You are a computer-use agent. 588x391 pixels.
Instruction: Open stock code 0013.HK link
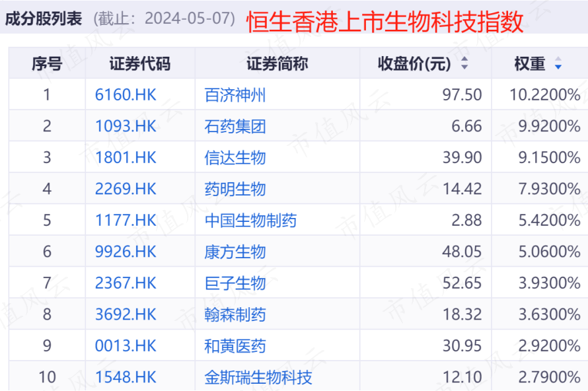pos(126,345)
